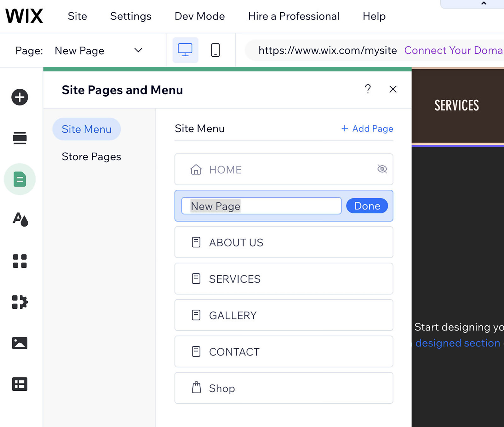Viewport: 504px width, 427px height.
Task: Click the Done button
Action: tap(367, 206)
